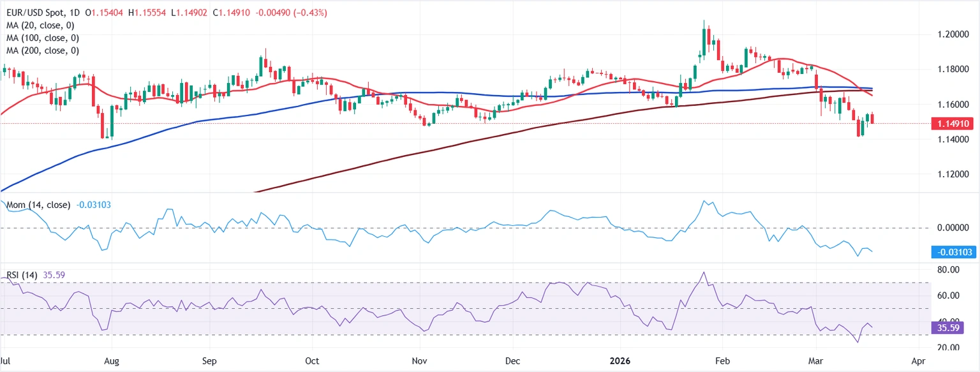Click the bold 2026 time axis label
This screenshot has height=372, width=980.
[621, 361]
